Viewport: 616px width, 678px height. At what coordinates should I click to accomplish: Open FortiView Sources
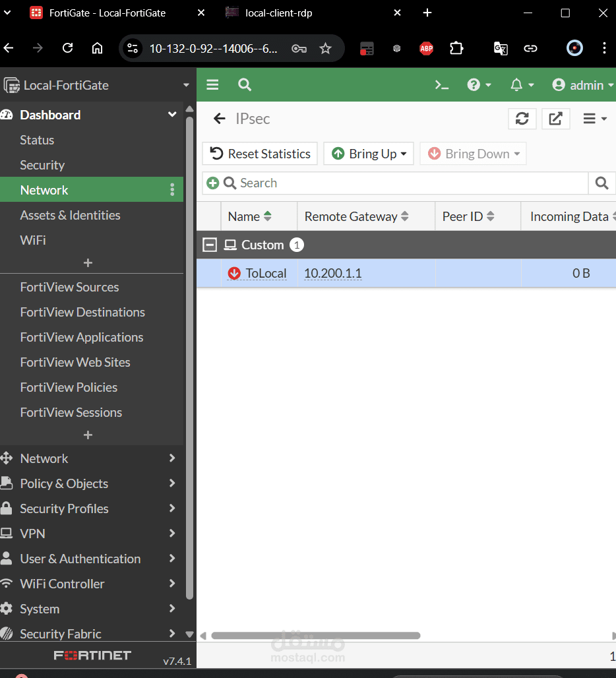(69, 287)
